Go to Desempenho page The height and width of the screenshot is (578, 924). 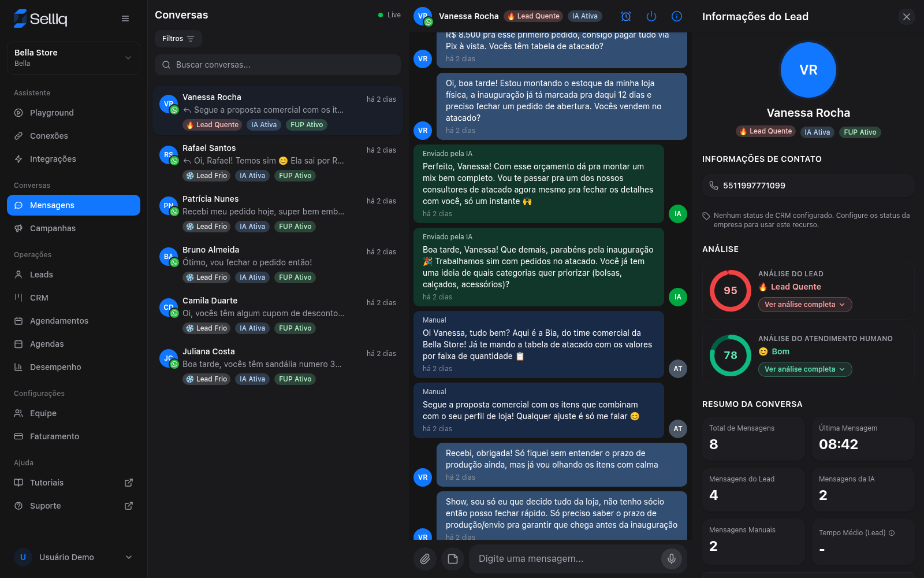pos(73,367)
